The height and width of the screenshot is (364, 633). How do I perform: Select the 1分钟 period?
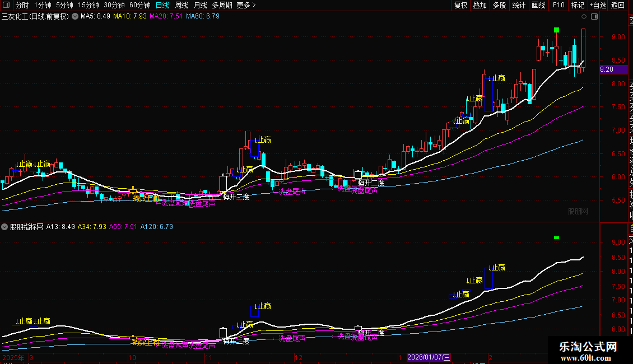point(43,5)
